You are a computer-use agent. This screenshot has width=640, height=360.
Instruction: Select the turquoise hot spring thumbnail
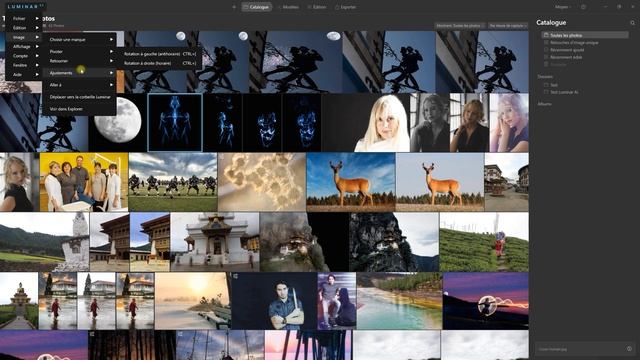[399, 301]
